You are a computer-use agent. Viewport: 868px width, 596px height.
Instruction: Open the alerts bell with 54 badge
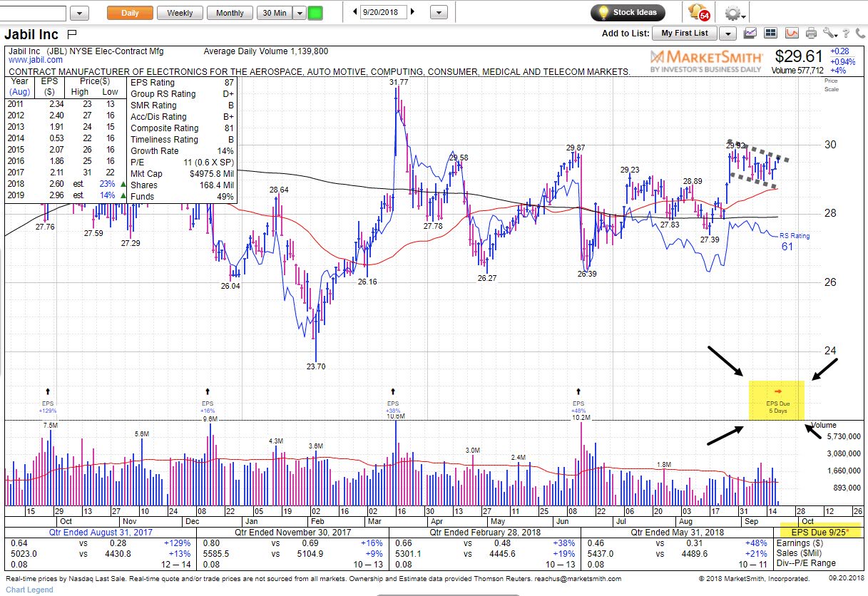click(x=698, y=12)
